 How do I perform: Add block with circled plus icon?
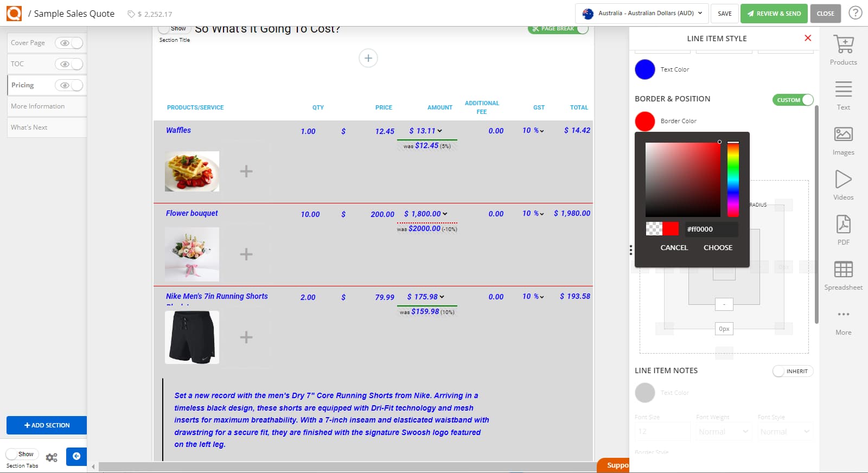(x=368, y=58)
